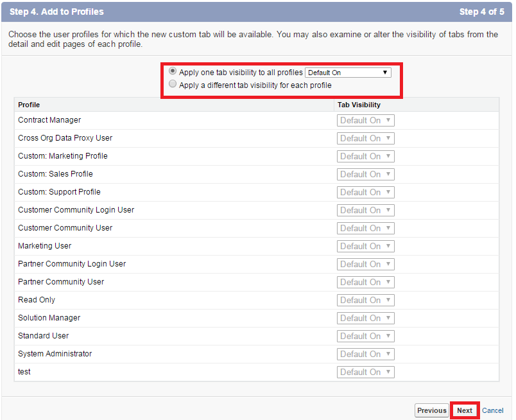This screenshot has height=420, width=516.
Task: Open Custom: Marketing Profile visibility dropdown
Action: [365, 157]
